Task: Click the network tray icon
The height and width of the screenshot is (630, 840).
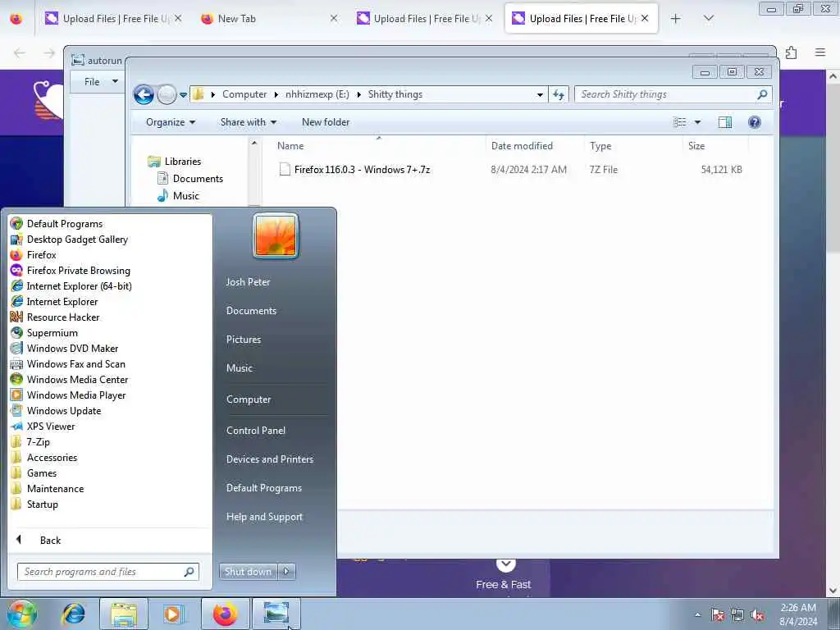Action: (x=737, y=614)
